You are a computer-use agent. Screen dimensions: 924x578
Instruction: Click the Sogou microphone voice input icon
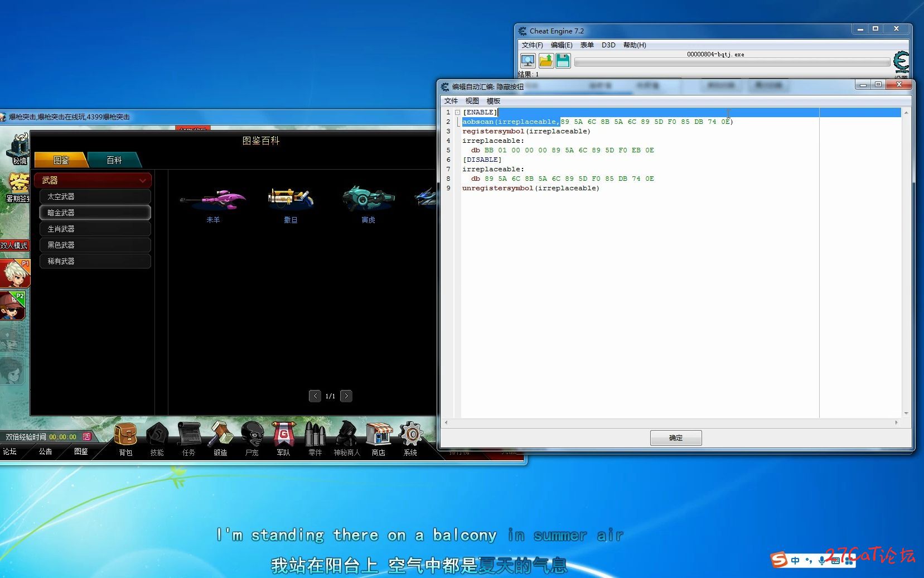click(822, 561)
